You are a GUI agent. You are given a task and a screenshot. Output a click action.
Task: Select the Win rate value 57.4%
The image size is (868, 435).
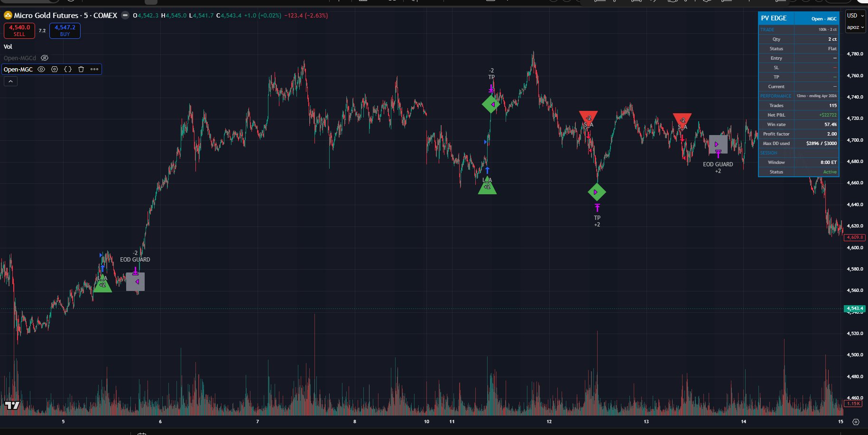click(x=831, y=125)
